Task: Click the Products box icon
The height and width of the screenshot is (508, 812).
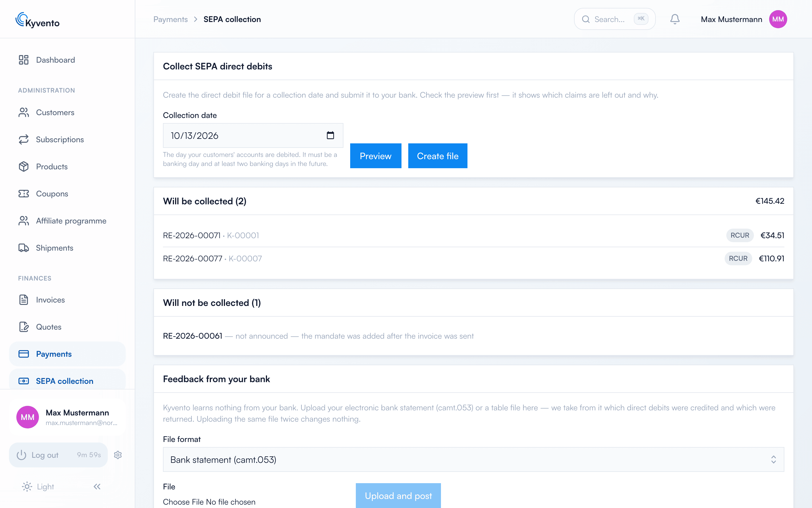Action: (x=23, y=166)
